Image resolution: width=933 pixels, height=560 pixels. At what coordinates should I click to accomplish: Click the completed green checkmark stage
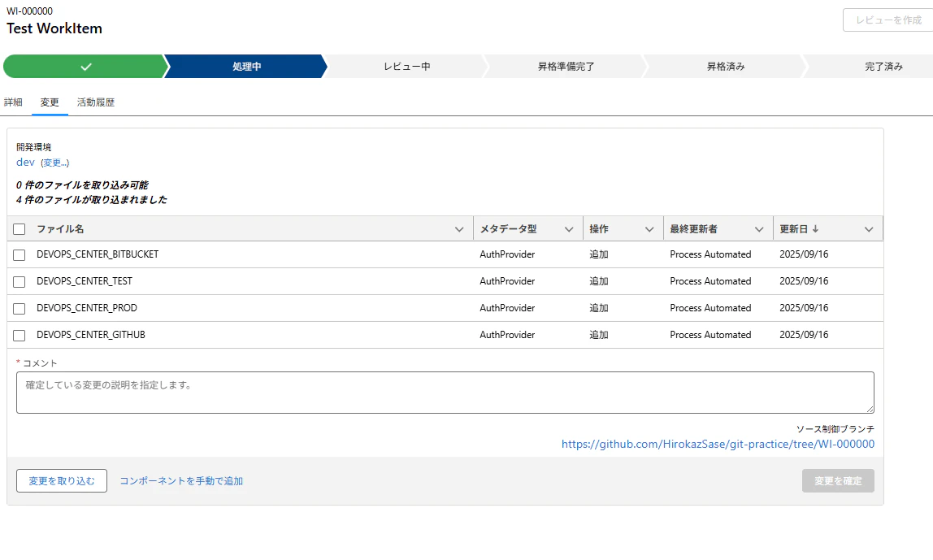pyautogui.click(x=85, y=67)
